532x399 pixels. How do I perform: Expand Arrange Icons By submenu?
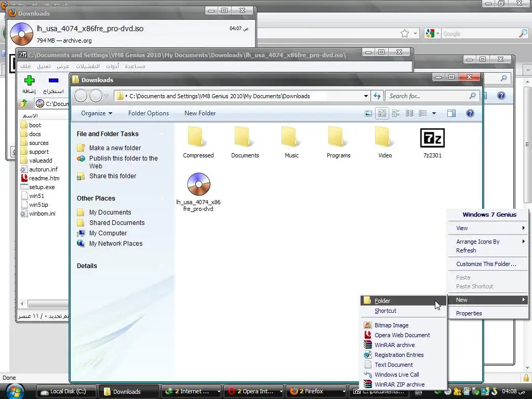[x=487, y=242]
